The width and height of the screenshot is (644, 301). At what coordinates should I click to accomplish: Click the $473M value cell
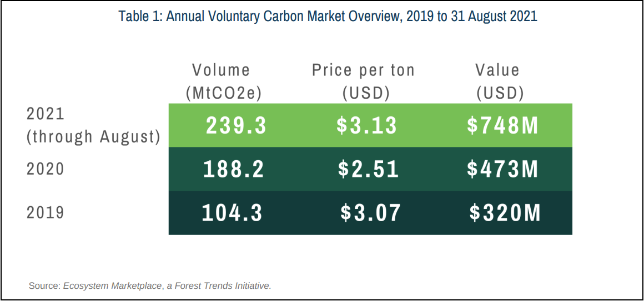click(x=502, y=169)
